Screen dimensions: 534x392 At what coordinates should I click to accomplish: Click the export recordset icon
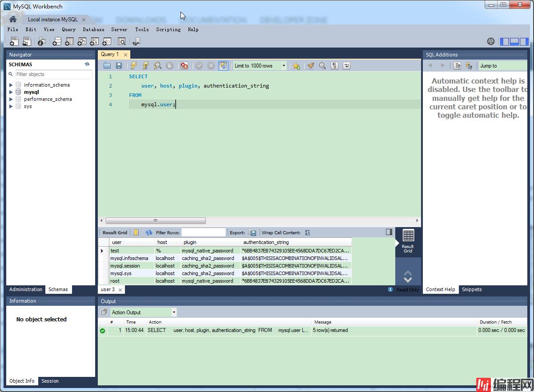(x=252, y=232)
